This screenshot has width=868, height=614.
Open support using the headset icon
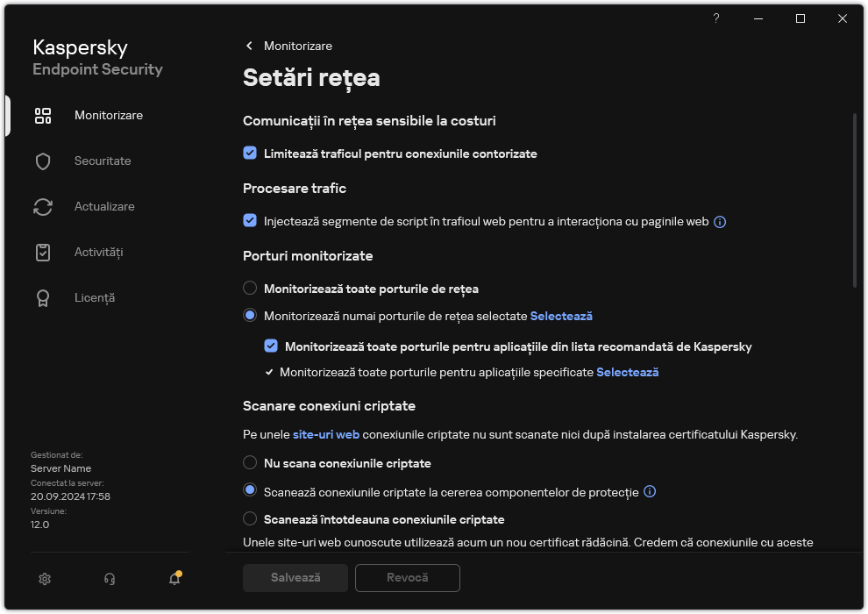click(x=109, y=579)
